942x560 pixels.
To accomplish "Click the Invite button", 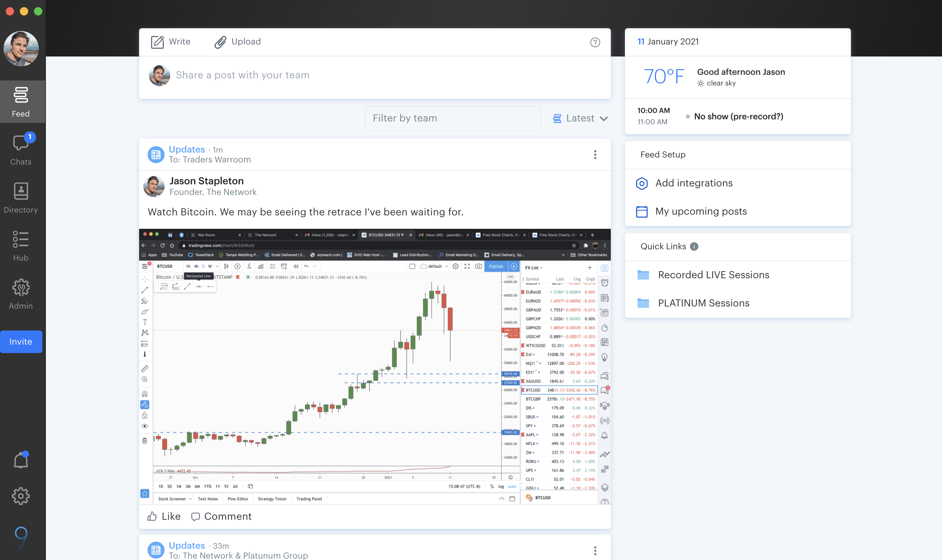I will [21, 341].
